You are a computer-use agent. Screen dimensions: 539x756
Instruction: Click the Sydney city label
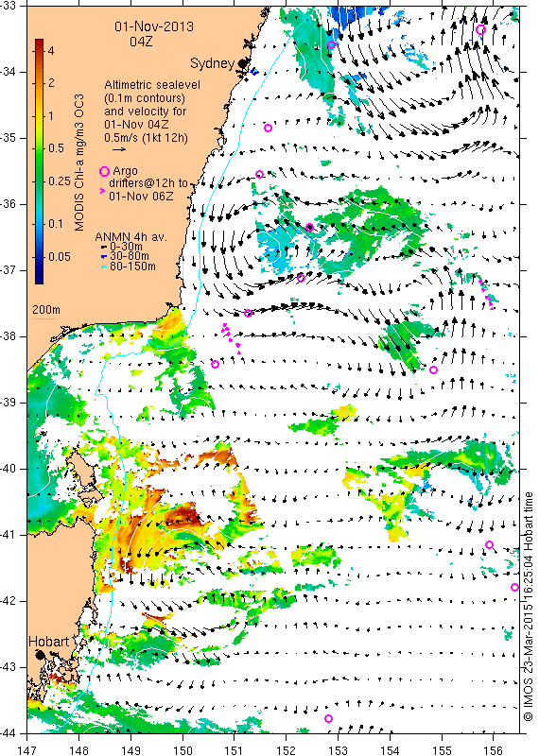pyautogui.click(x=213, y=63)
